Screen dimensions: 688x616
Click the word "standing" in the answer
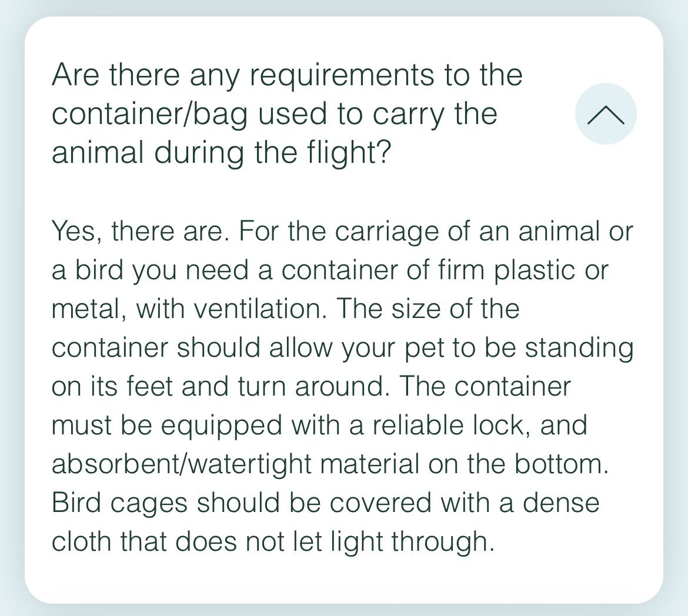pyautogui.click(x=579, y=347)
